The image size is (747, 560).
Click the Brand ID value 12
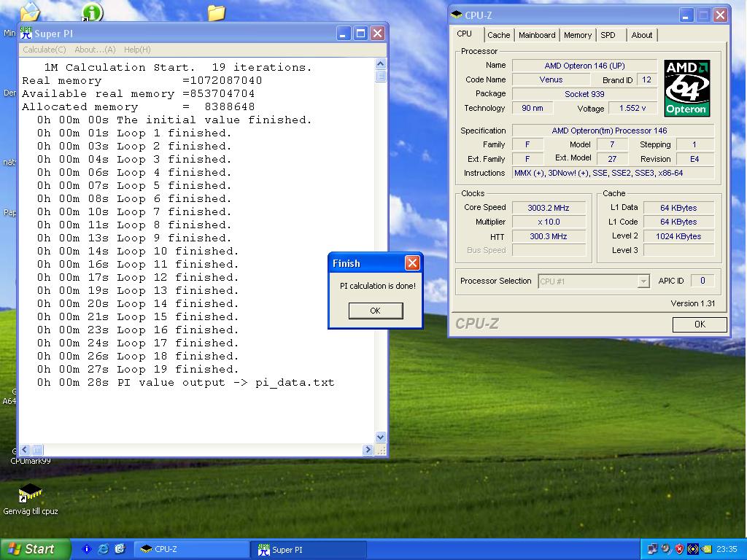pyautogui.click(x=646, y=79)
